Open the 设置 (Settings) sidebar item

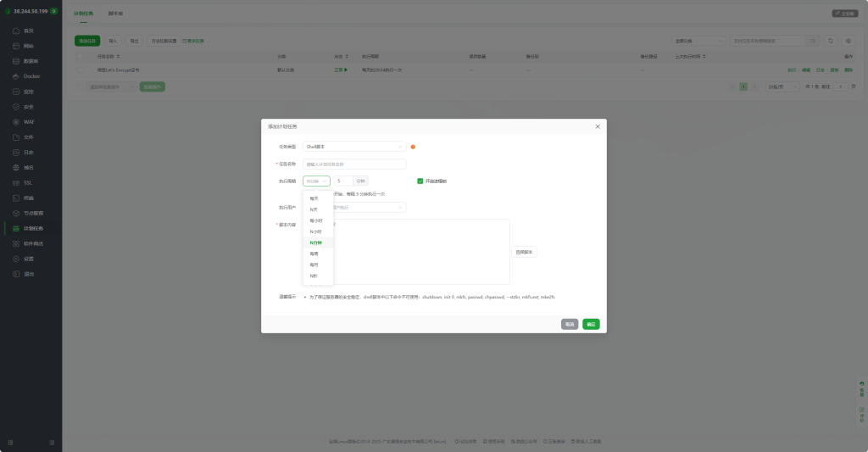(x=29, y=259)
